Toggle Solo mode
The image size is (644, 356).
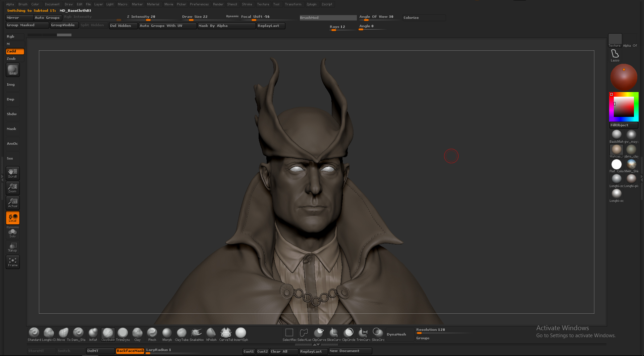coord(13,233)
